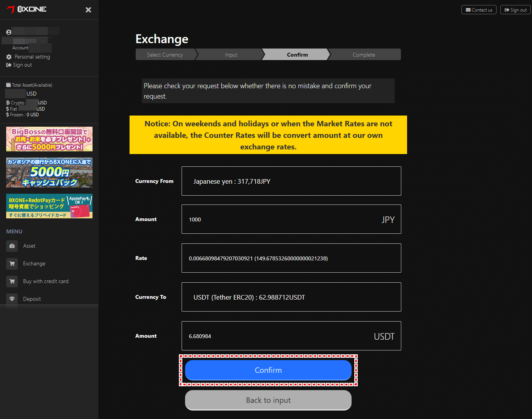This screenshot has width=532, height=419.
Task: Click the Exchange page heading
Action: point(162,39)
